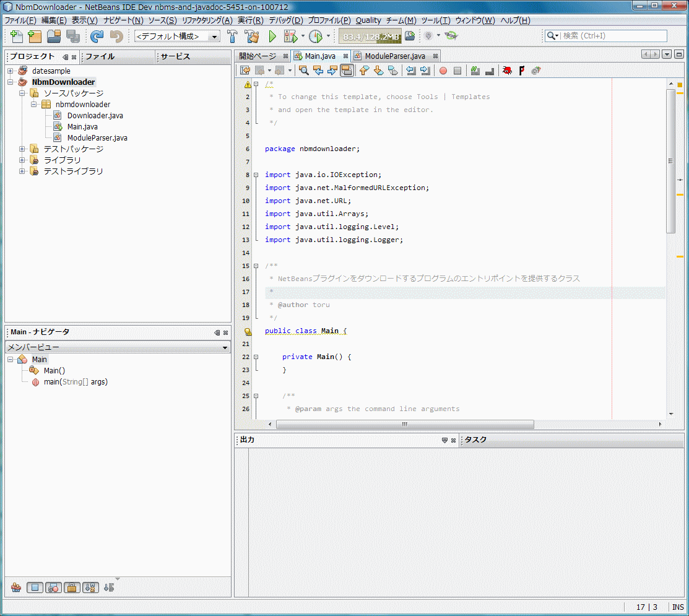Close the 開始ページ tab
The height and width of the screenshot is (616, 689).
[x=285, y=56]
